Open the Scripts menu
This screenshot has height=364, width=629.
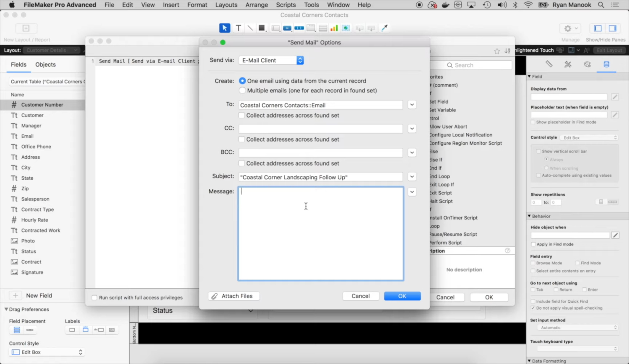click(x=286, y=5)
